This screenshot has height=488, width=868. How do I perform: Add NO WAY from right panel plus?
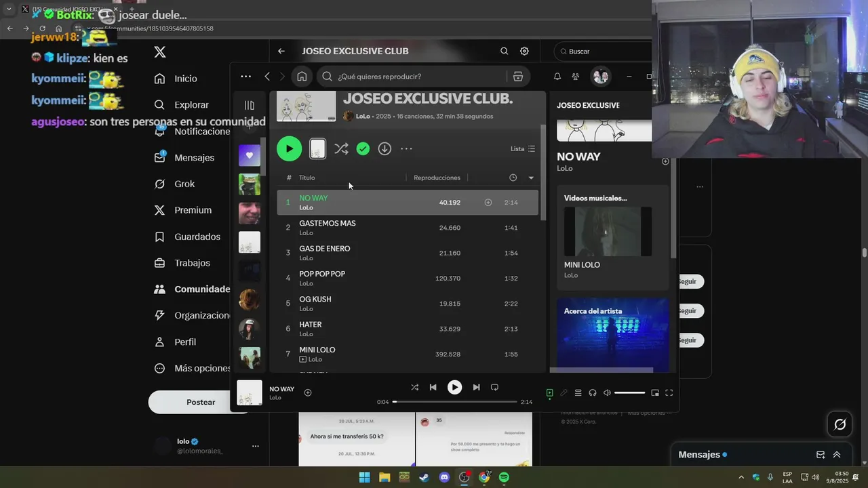tap(665, 161)
